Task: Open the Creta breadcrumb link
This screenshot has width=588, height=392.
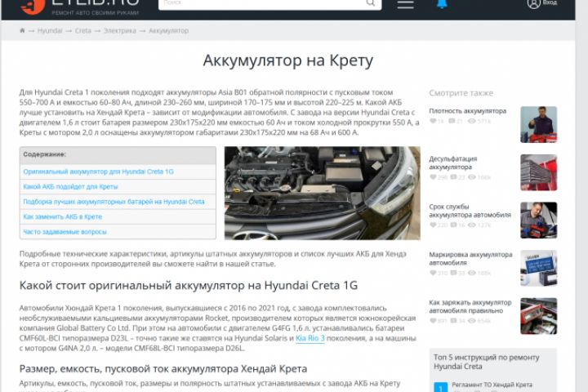Action: coord(82,31)
